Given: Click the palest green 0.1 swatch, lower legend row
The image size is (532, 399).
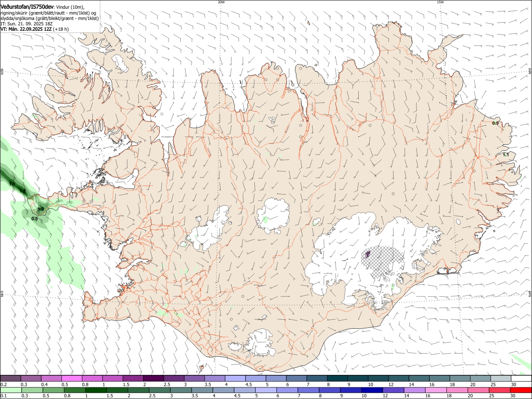Looking at the screenshot, I should [11, 390].
